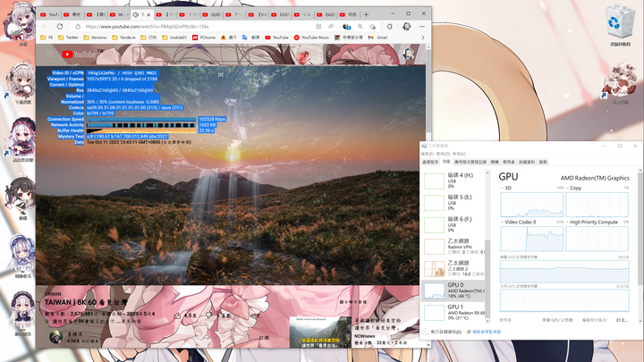
Task: Open the Kemono bookmarks folder
Action: pyautogui.click(x=96, y=38)
